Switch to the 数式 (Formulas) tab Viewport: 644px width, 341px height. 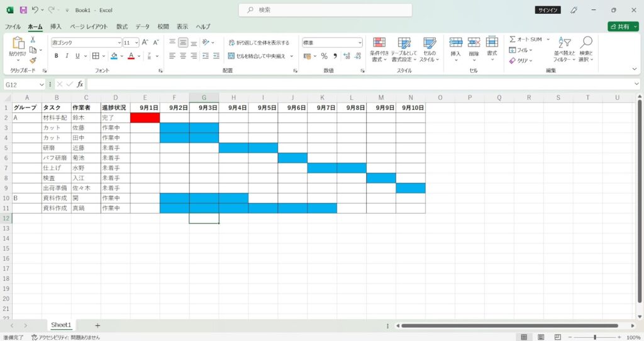point(122,27)
